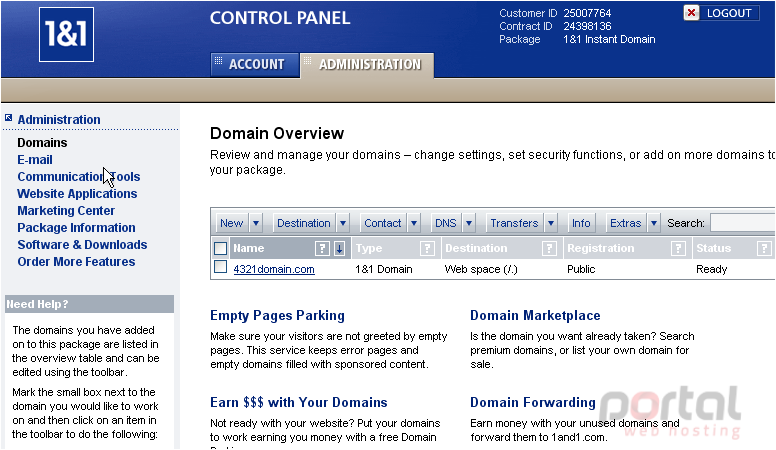Click the Administration section square icon

tap(8, 118)
